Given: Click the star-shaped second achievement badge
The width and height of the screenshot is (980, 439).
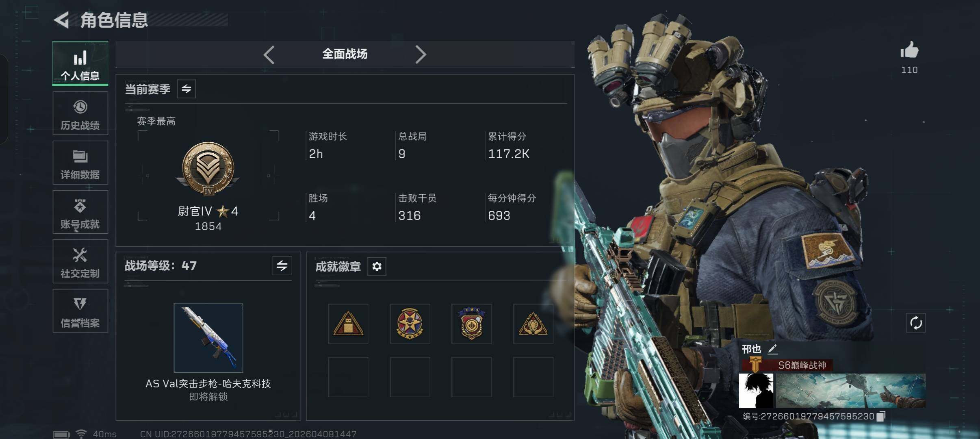Looking at the screenshot, I should tap(410, 324).
